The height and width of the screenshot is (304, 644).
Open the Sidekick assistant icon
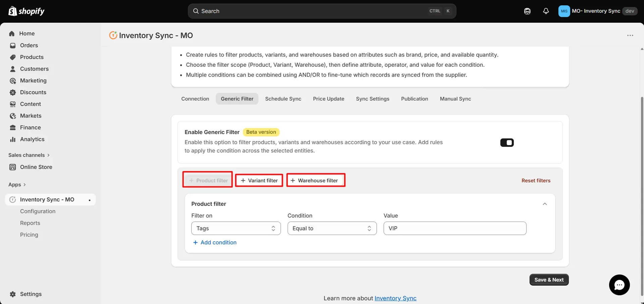click(x=527, y=11)
